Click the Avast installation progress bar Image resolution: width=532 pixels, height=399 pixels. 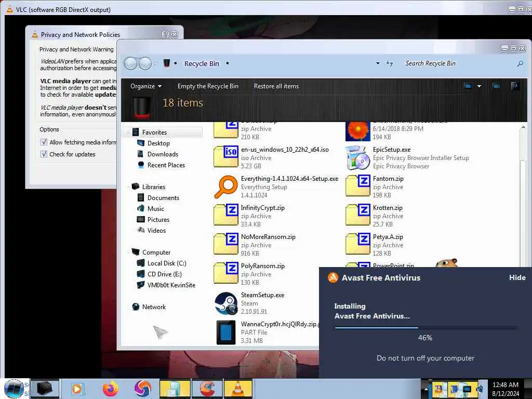[425, 328]
